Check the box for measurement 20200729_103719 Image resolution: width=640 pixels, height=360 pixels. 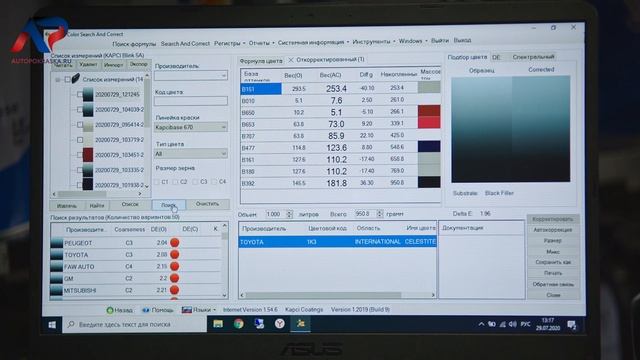[80, 140]
